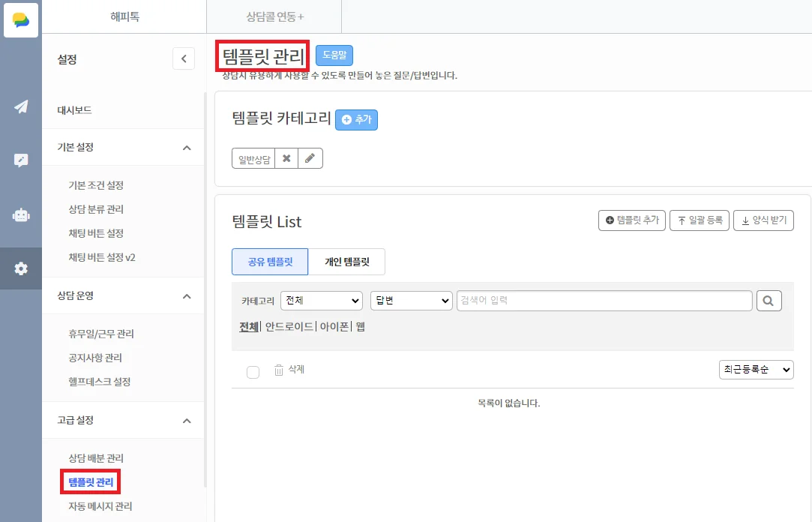Open the paper plane icon in sidebar
812x522 pixels.
pos(21,106)
